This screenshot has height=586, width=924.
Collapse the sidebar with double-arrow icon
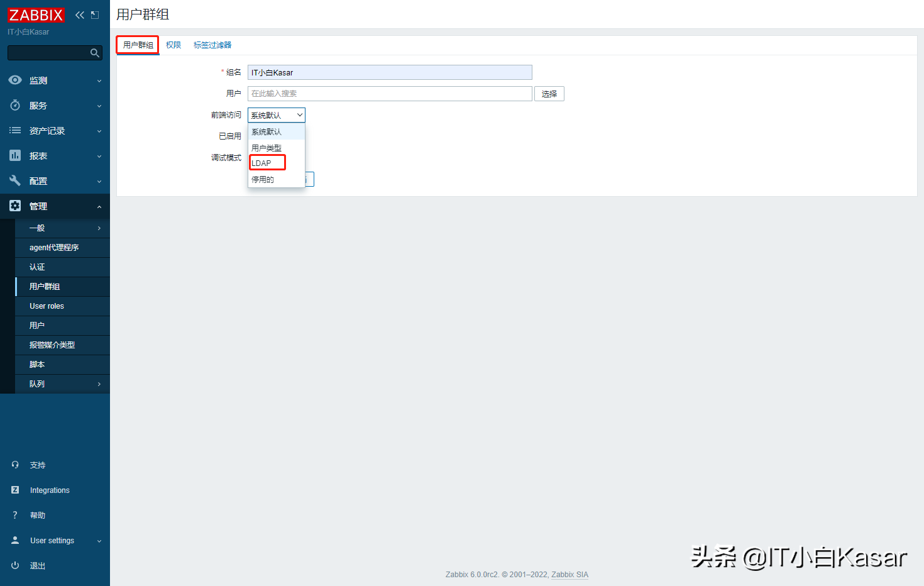pyautogui.click(x=80, y=14)
